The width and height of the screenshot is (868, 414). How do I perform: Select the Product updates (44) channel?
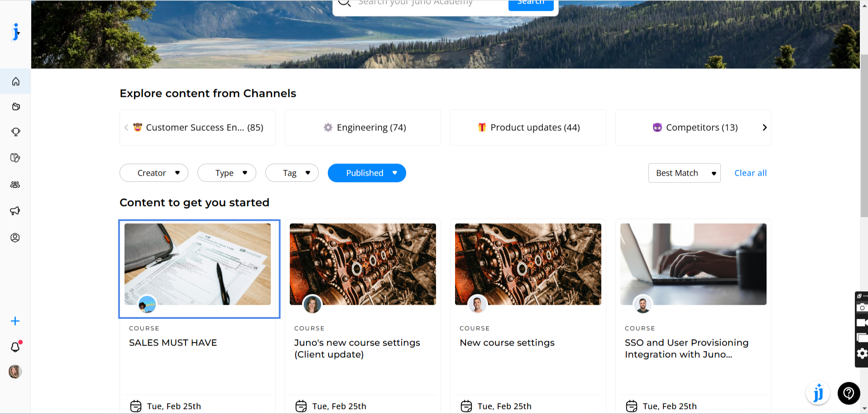[x=528, y=128]
